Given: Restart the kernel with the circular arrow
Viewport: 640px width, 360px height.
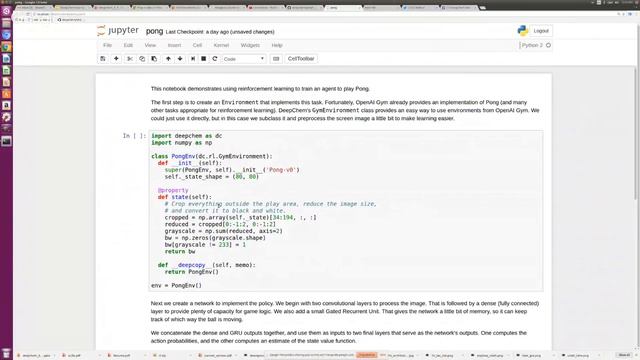Looking at the screenshot, I should [215, 59].
